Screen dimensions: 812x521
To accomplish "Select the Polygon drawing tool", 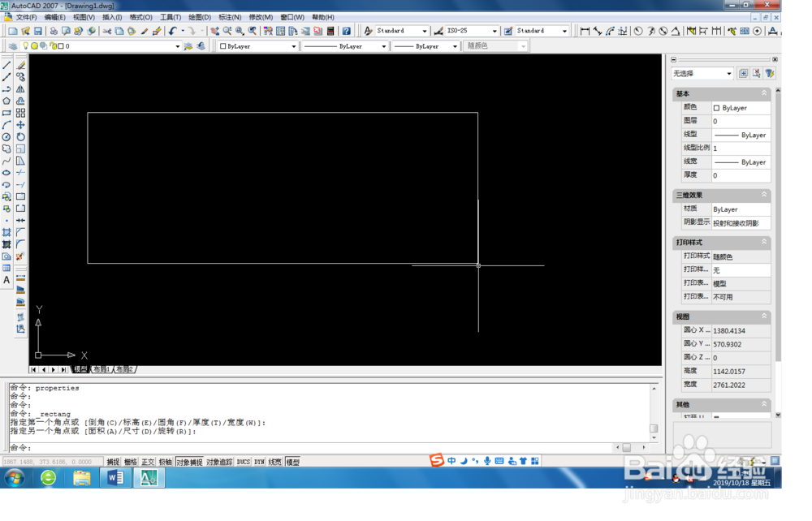I will 6,101.
